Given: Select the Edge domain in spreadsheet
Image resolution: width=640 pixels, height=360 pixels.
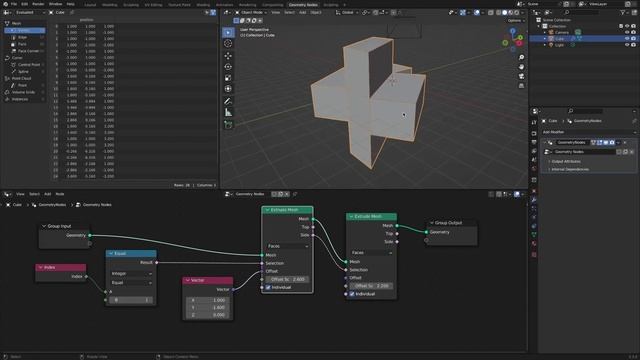Looking at the screenshot, I should [24, 37].
